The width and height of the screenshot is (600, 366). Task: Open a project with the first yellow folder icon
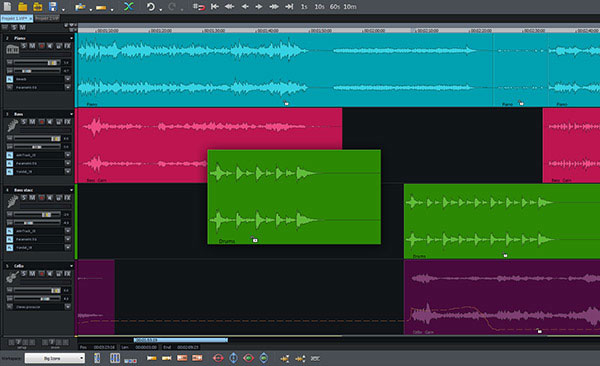tap(23, 7)
